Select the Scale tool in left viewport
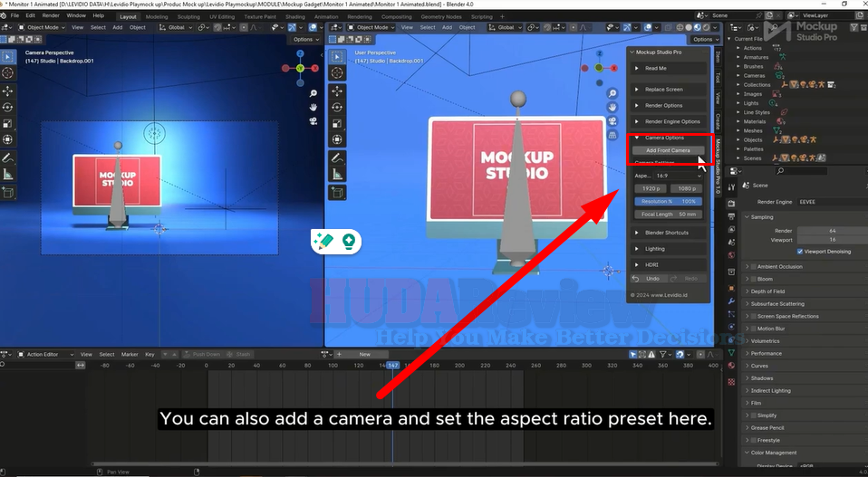The image size is (868, 477). [x=8, y=123]
